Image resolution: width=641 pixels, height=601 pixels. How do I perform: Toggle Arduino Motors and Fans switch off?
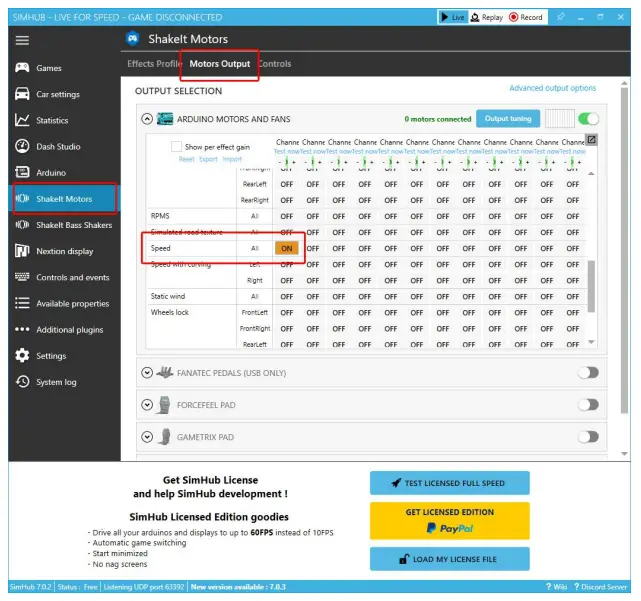[x=588, y=119]
